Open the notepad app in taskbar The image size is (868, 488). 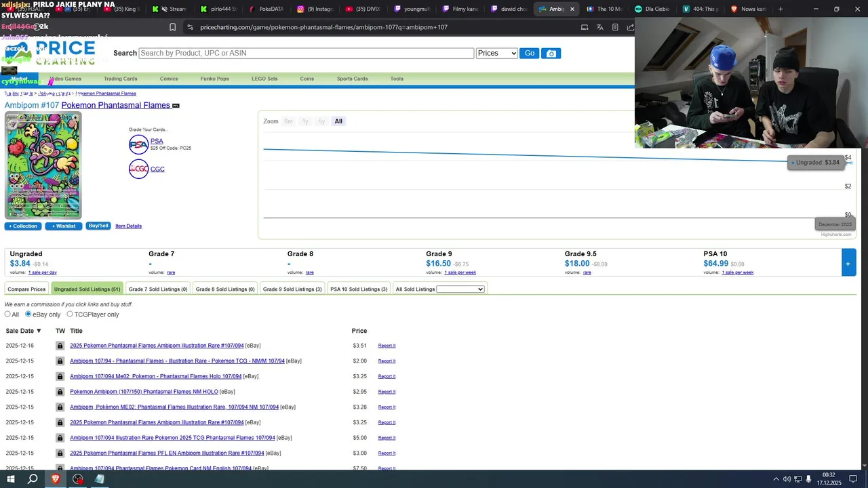[100, 479]
